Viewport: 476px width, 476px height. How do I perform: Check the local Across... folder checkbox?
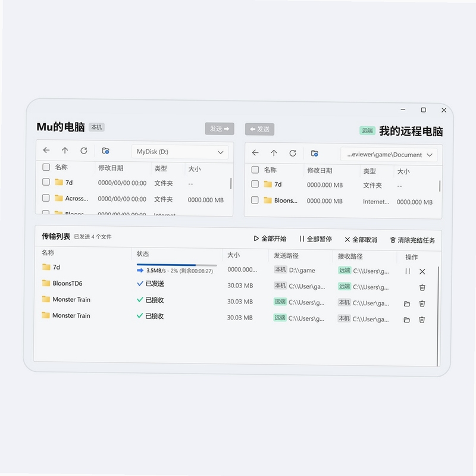(46, 198)
